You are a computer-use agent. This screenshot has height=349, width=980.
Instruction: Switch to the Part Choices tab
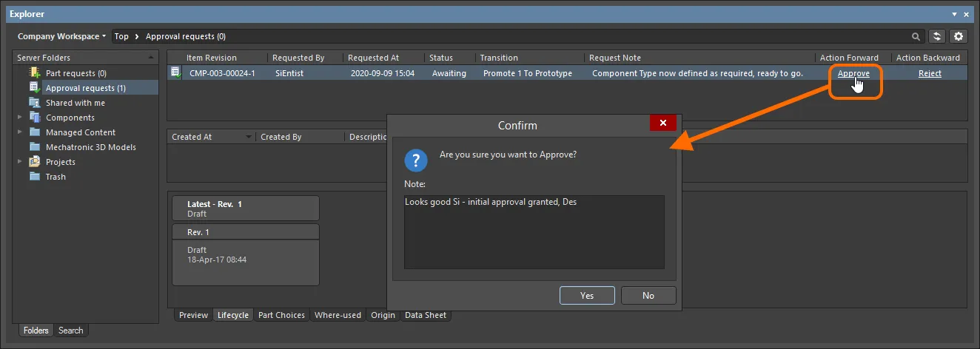click(x=281, y=315)
